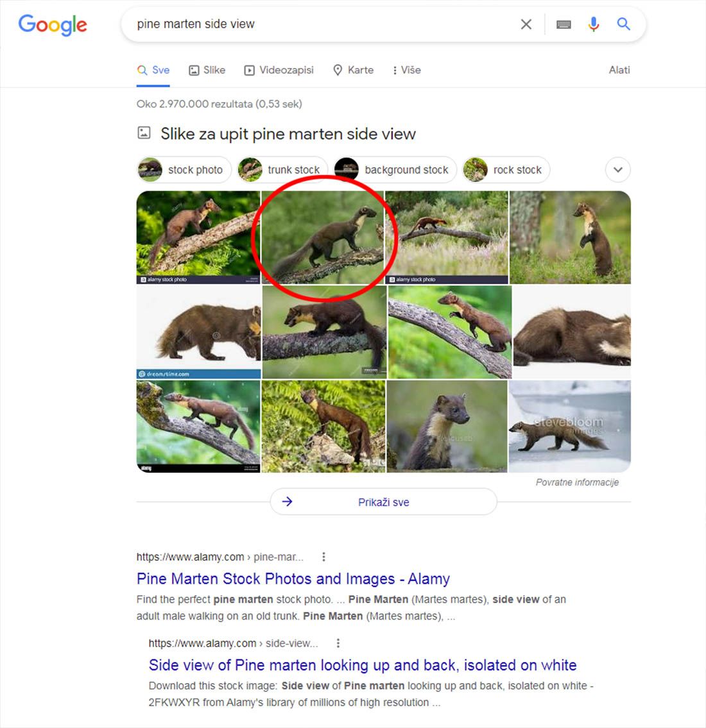Click the arrow icon in Prikaži sve button
This screenshot has width=706, height=728.
[x=287, y=502]
